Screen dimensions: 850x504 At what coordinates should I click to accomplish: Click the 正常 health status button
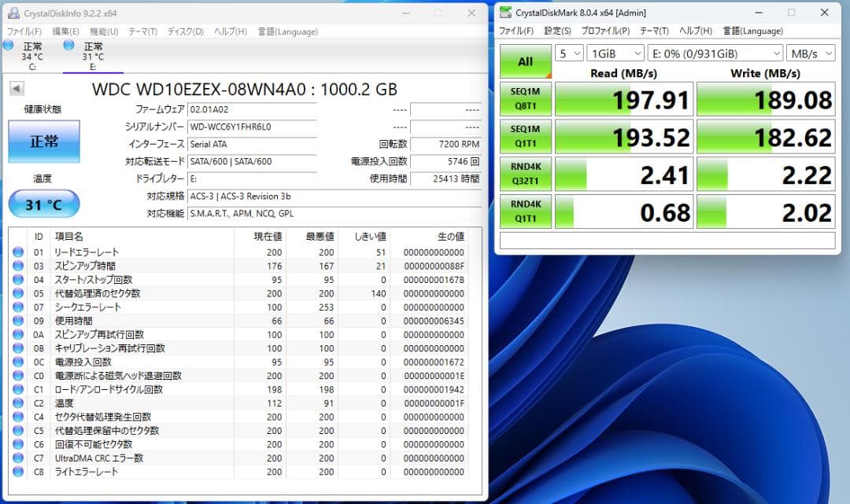coord(43,142)
